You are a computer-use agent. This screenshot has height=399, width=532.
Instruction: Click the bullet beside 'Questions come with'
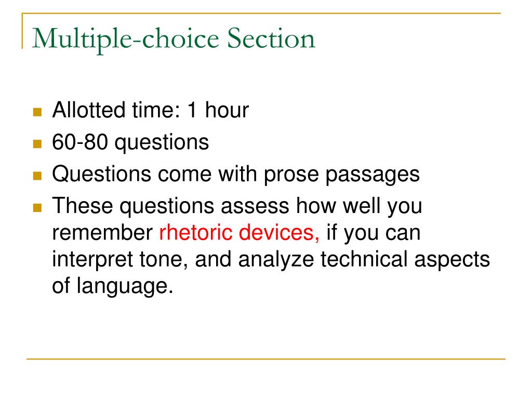[x=37, y=176]
